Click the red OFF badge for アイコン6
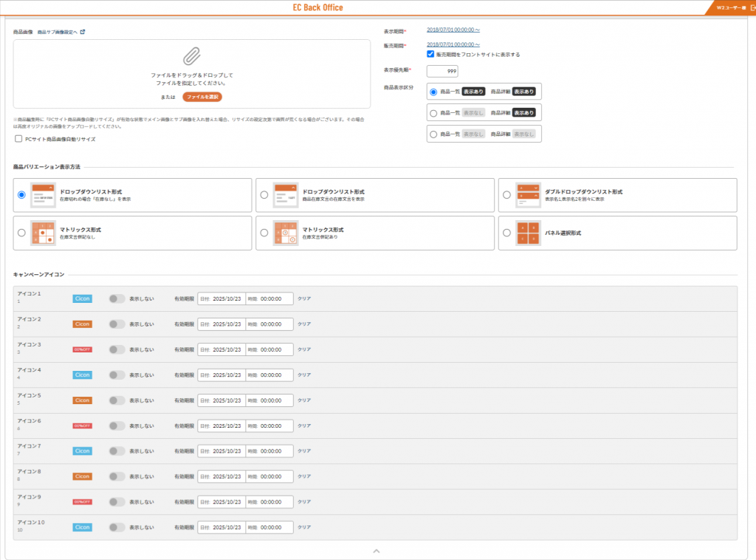The image size is (756, 560). [x=82, y=426]
